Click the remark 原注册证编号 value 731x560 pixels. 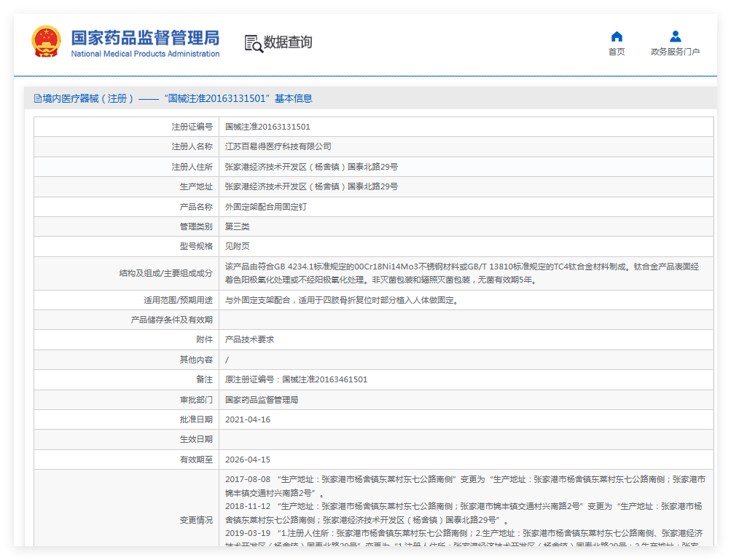tap(296, 379)
